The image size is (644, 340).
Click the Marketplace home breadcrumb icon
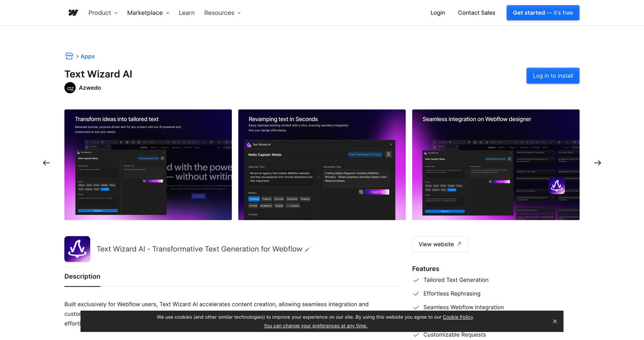coord(69,56)
